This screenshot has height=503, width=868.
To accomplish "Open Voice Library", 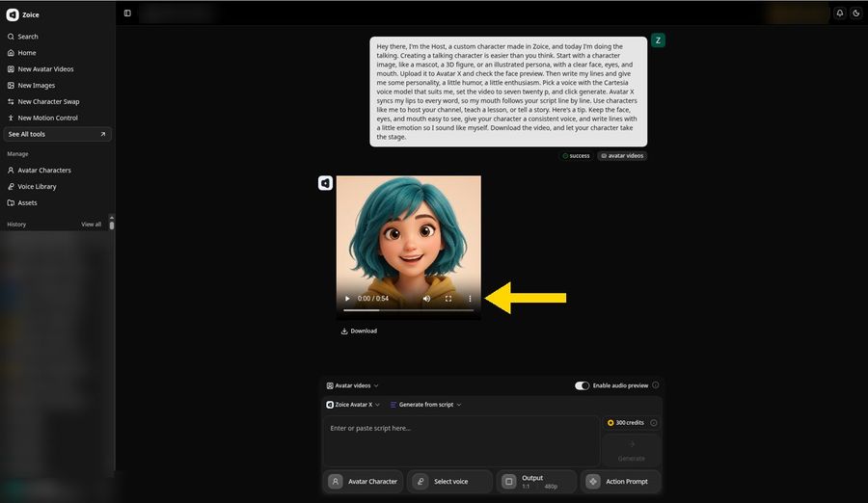I will [32, 187].
